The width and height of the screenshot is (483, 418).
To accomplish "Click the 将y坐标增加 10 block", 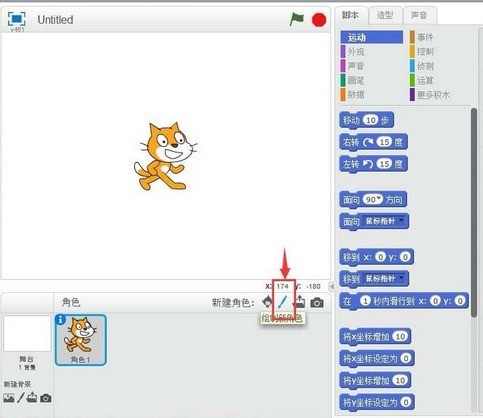I will click(375, 380).
